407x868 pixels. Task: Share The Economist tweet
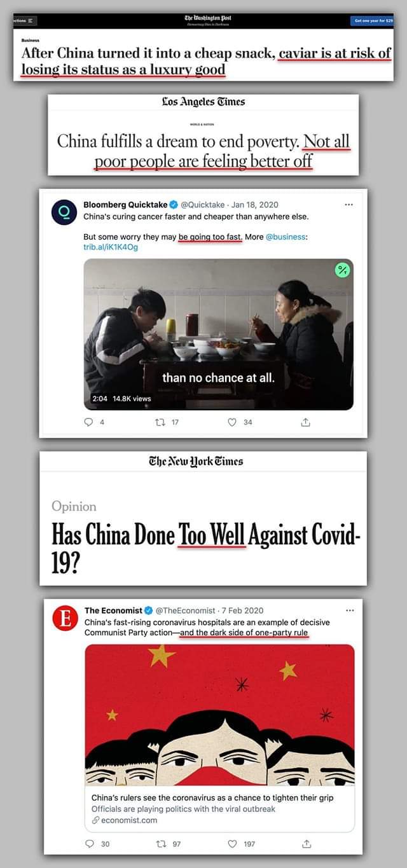pyautogui.click(x=305, y=843)
